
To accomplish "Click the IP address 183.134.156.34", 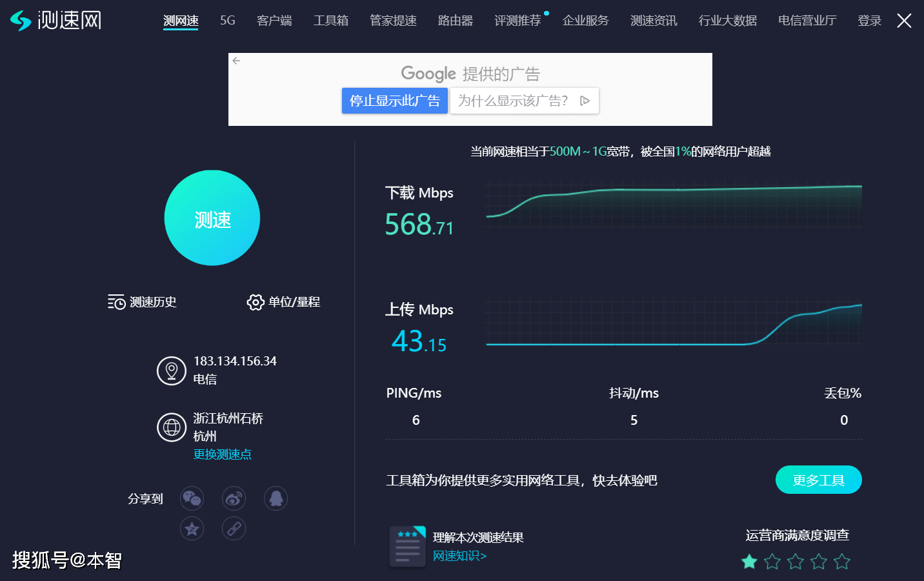I will coord(235,361).
